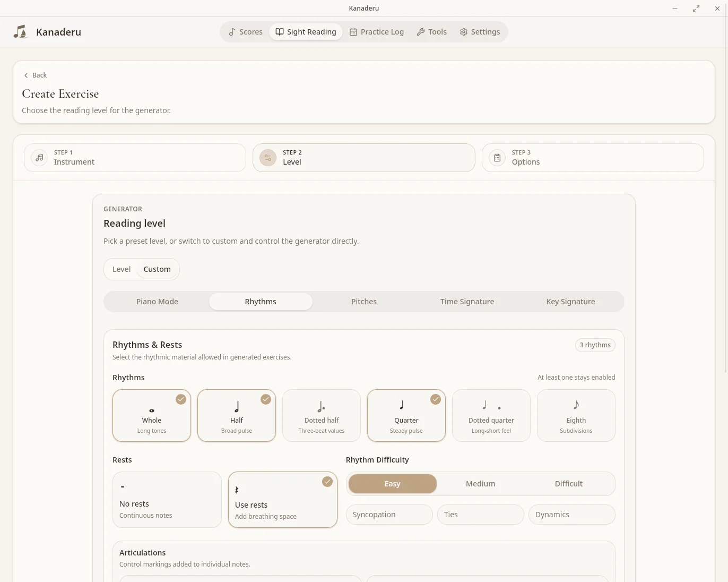The height and width of the screenshot is (582, 728).
Task: Open the Settings section
Action: tap(480, 32)
